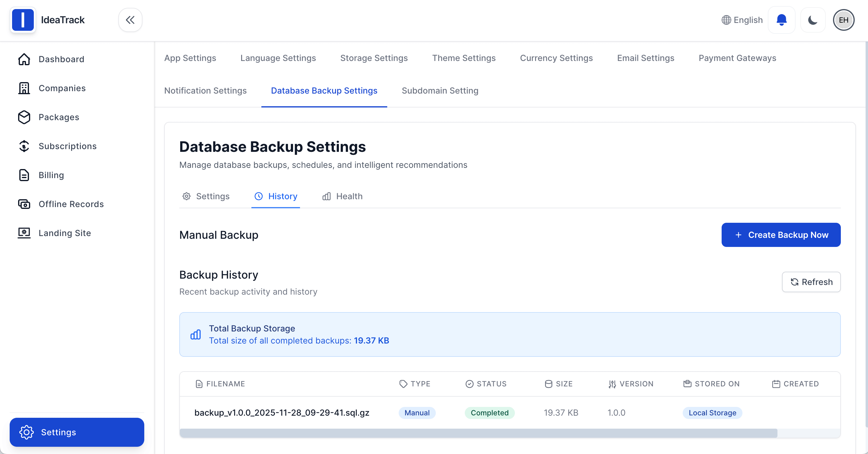
Task: Navigate to the Billing page
Action: pos(51,175)
